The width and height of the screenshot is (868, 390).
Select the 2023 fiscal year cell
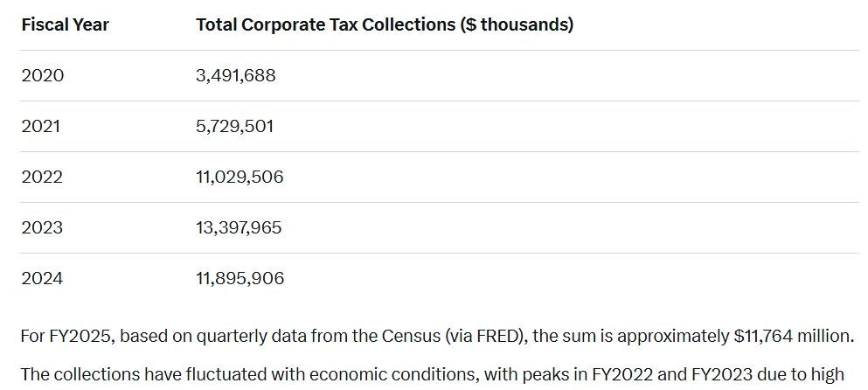(42, 227)
